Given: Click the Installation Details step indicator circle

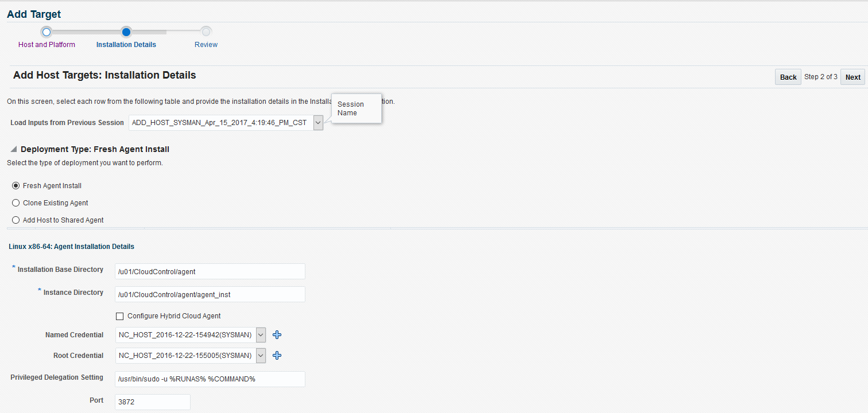Looking at the screenshot, I should [126, 32].
